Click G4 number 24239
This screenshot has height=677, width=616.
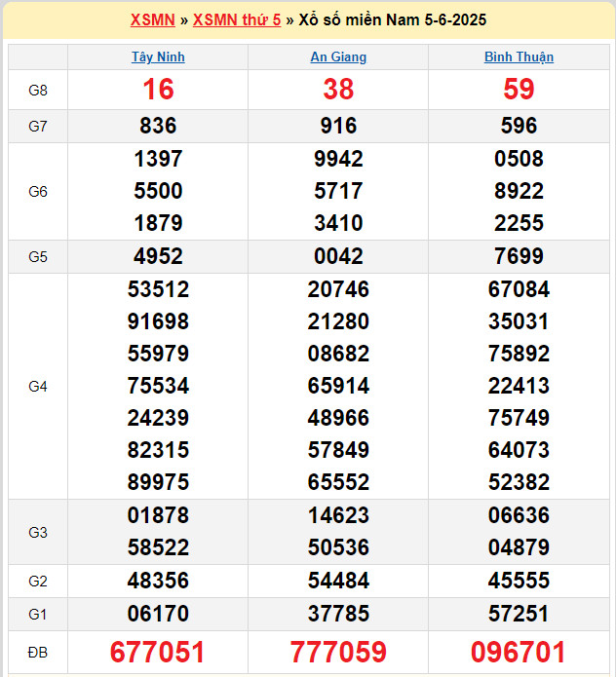(x=158, y=418)
